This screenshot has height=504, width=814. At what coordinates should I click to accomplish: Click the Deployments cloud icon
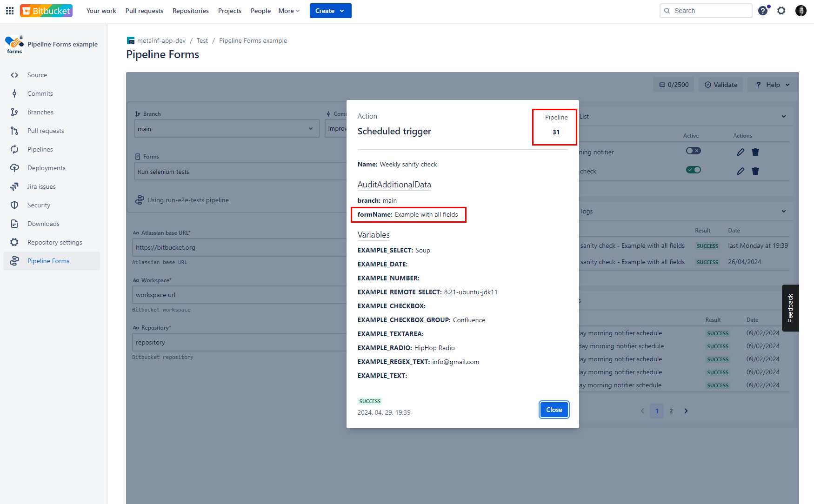pos(14,168)
